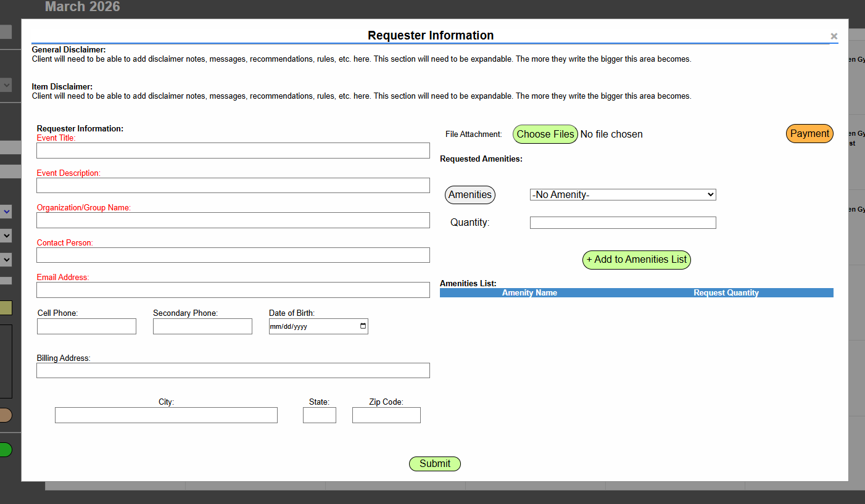This screenshot has height=504, width=865.
Task: Select the State input box
Action: coord(319,415)
